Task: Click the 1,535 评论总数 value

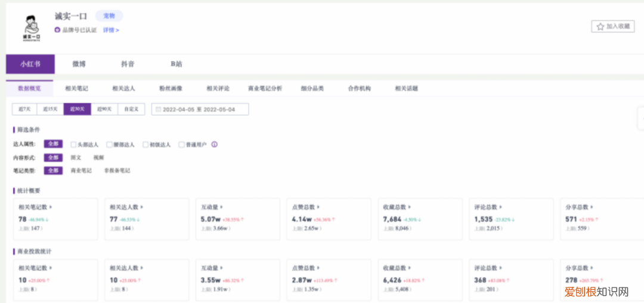Action: pos(484,219)
